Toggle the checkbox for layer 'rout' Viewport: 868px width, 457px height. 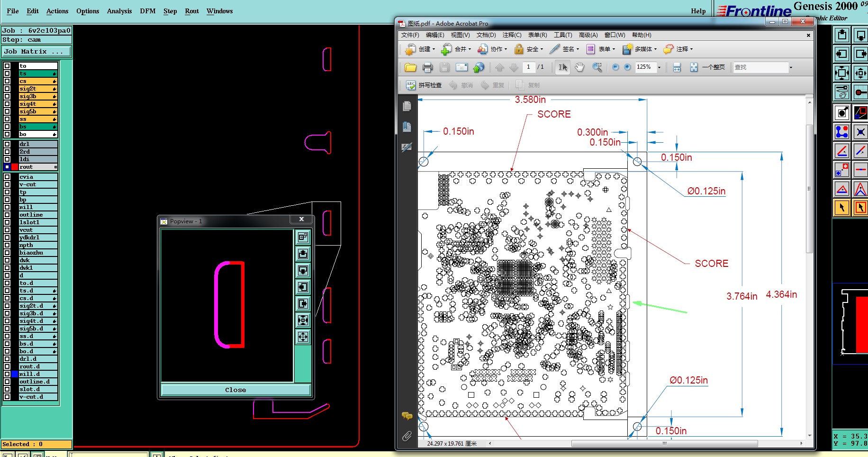point(7,167)
